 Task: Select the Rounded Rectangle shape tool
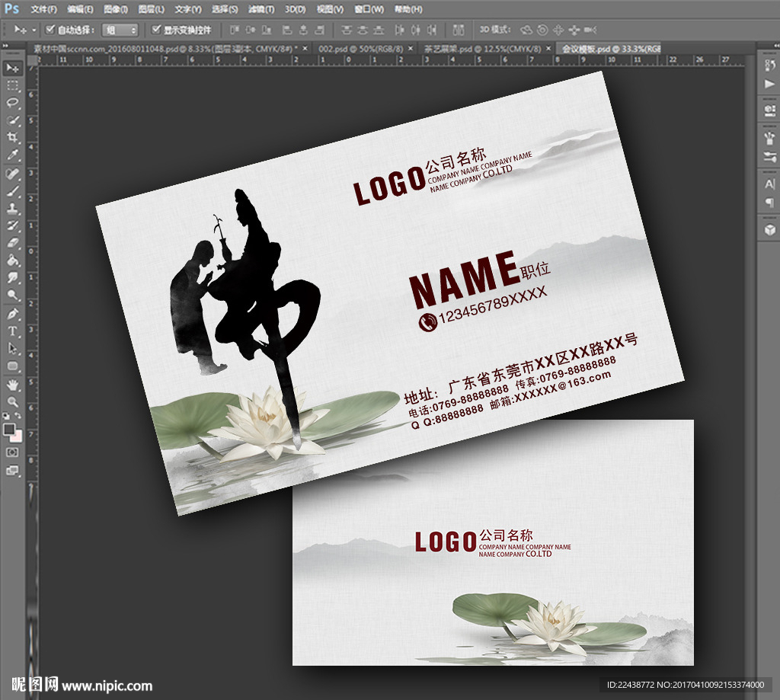[x=12, y=366]
